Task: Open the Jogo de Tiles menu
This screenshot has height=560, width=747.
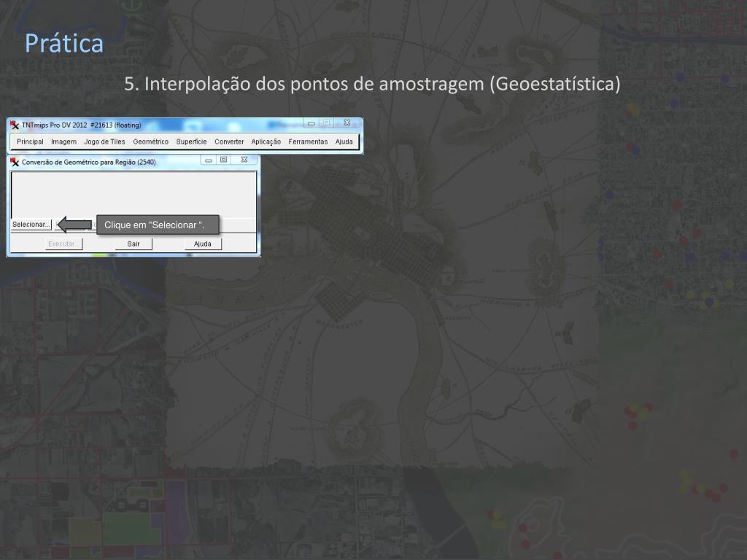Action: (104, 141)
